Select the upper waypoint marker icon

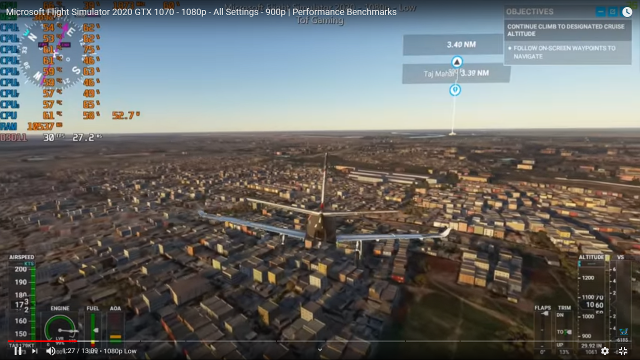(457, 62)
